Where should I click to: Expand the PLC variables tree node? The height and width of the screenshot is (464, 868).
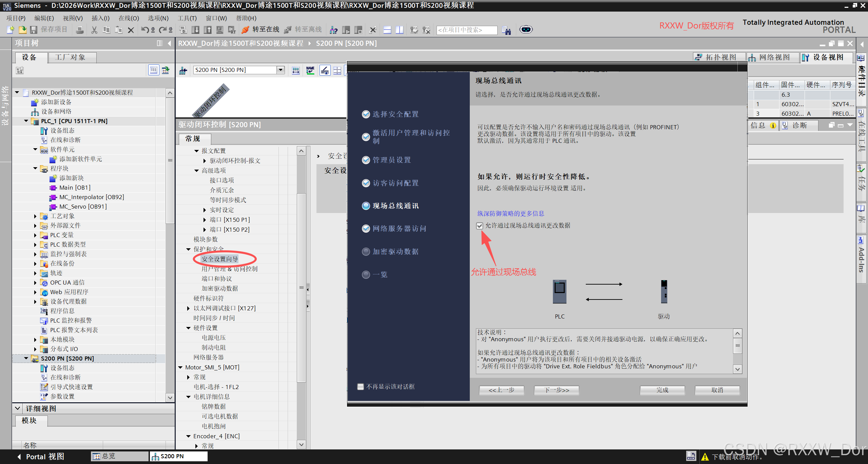tap(35, 235)
